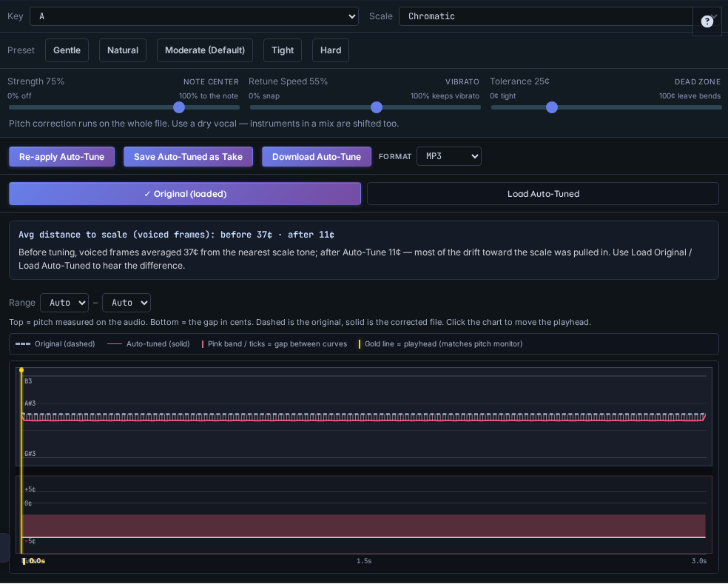Open the second Range Auto dropdown

click(x=127, y=303)
